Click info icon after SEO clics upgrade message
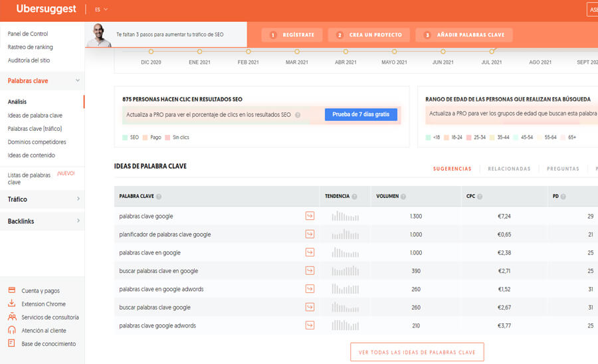Viewport: 598px width, 364px height. [x=298, y=115]
